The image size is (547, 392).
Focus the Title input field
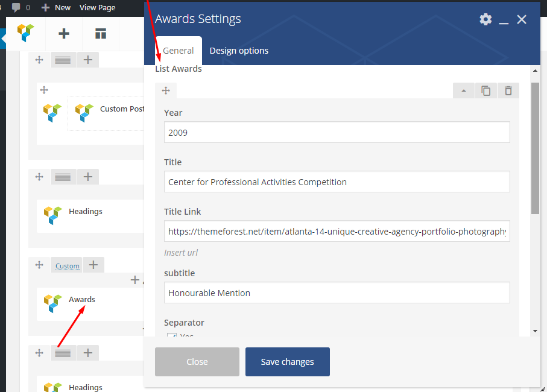coord(337,182)
